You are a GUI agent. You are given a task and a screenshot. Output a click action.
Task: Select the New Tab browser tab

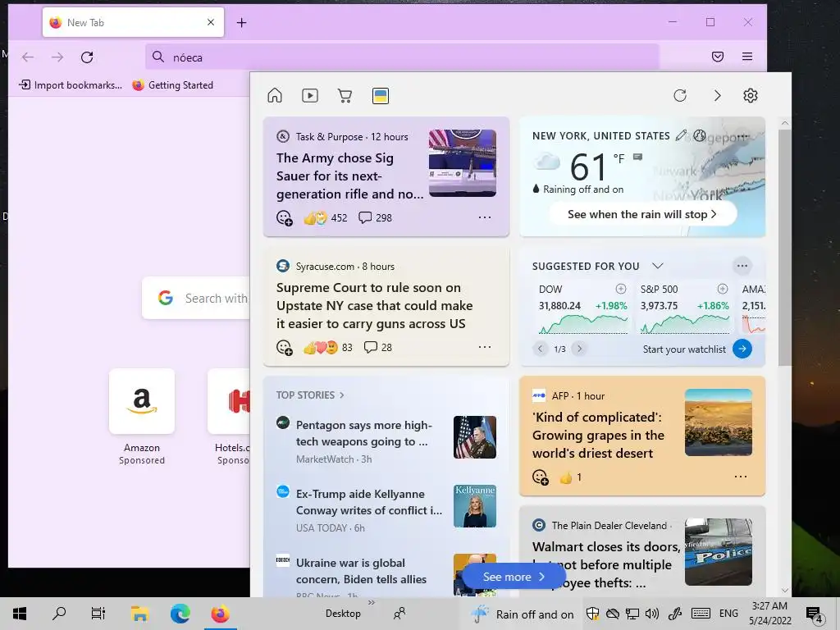click(x=133, y=22)
